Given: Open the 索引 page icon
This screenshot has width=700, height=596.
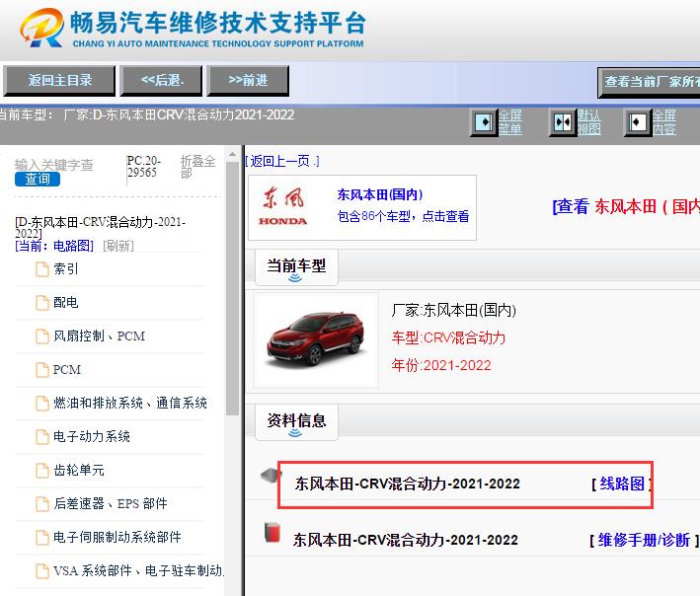Looking at the screenshot, I should (42, 269).
